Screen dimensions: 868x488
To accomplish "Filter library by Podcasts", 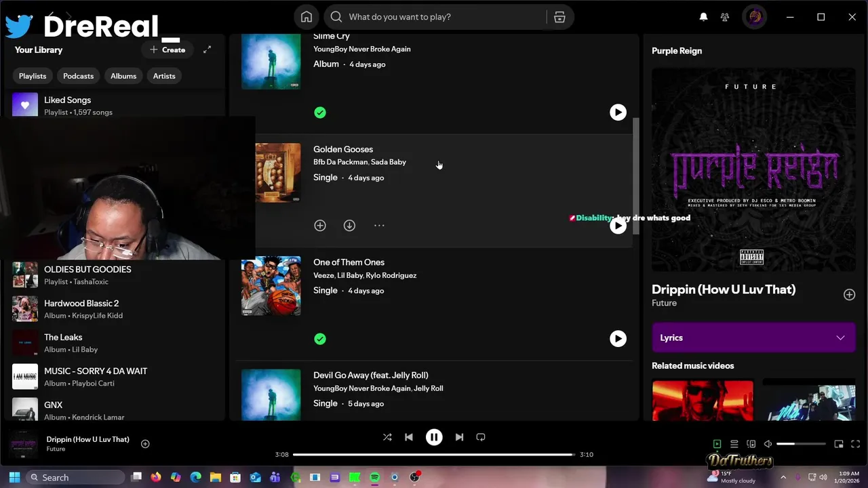I will [78, 76].
